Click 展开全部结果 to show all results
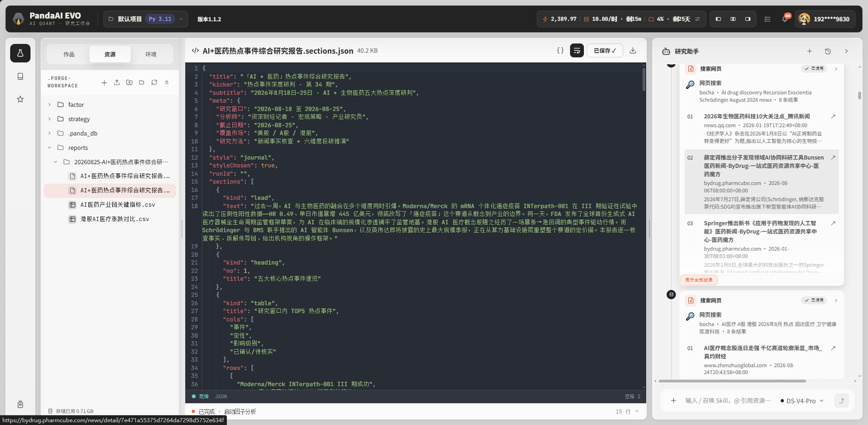This screenshot has height=425, width=868. (698, 280)
